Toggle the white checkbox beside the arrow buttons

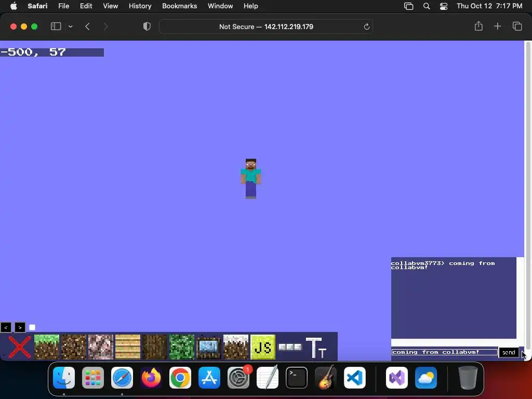pyautogui.click(x=32, y=327)
